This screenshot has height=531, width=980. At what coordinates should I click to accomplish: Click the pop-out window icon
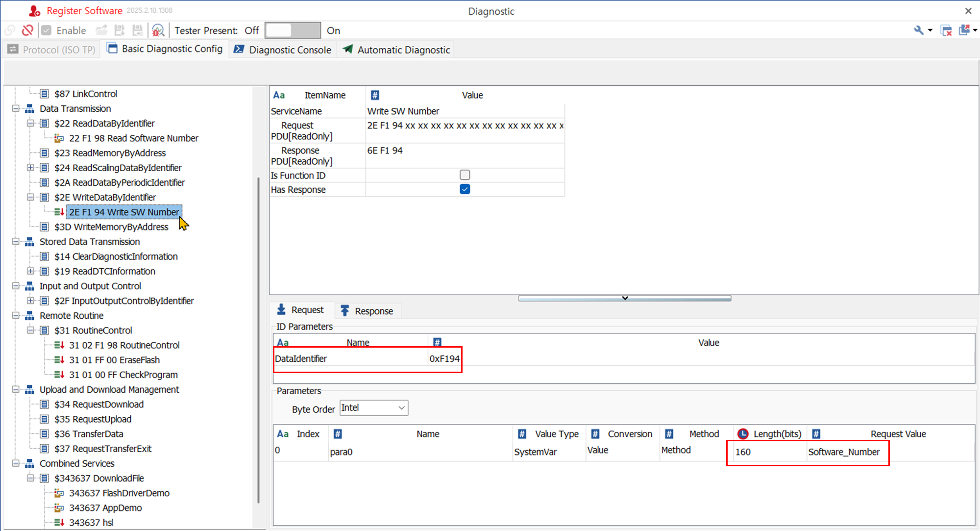[x=964, y=30]
